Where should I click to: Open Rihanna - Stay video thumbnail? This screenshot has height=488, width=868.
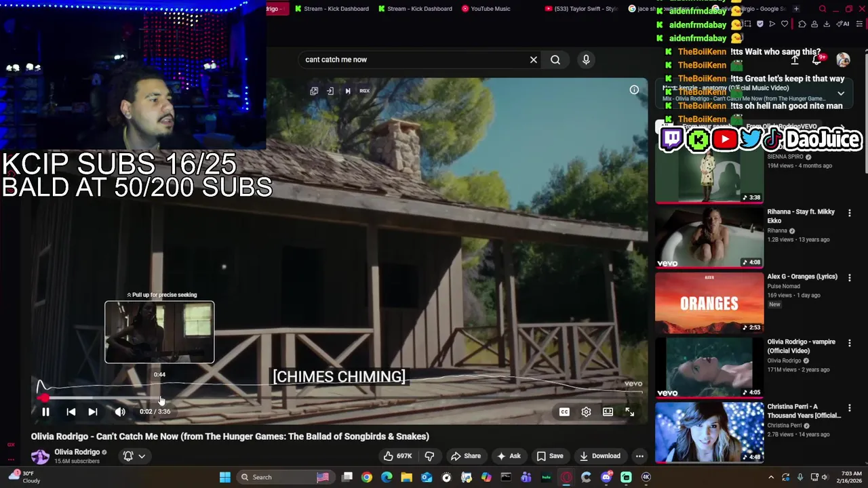(709, 237)
